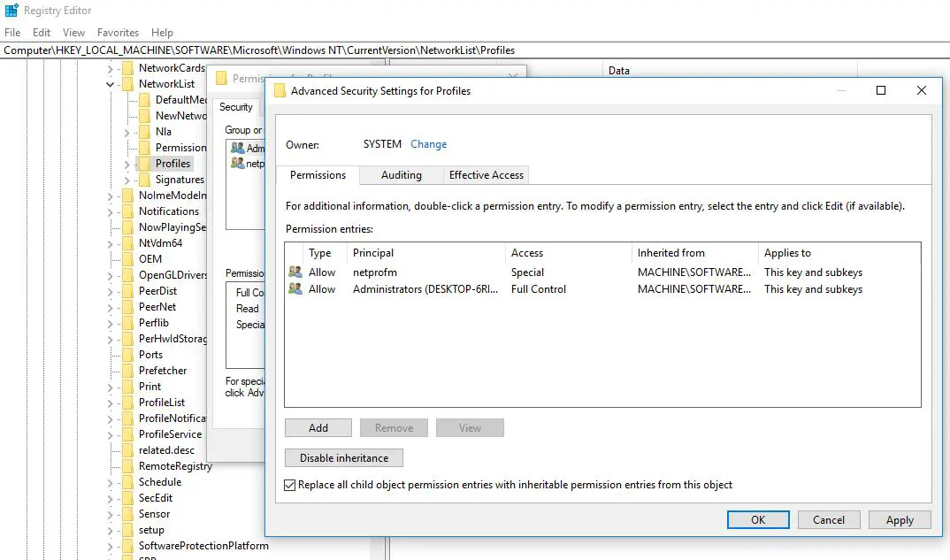Viewport: 950px width, 560px height.
Task: Open the Effective Access tab
Action: point(486,175)
